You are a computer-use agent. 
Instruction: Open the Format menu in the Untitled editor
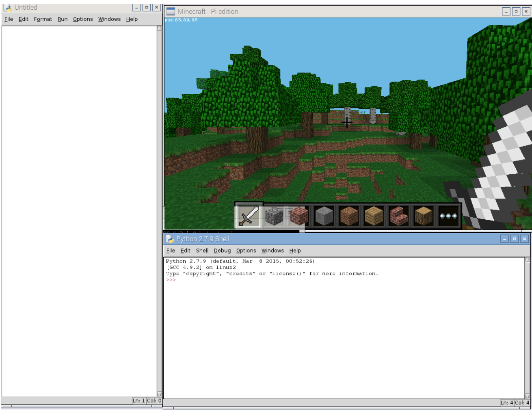tap(43, 19)
